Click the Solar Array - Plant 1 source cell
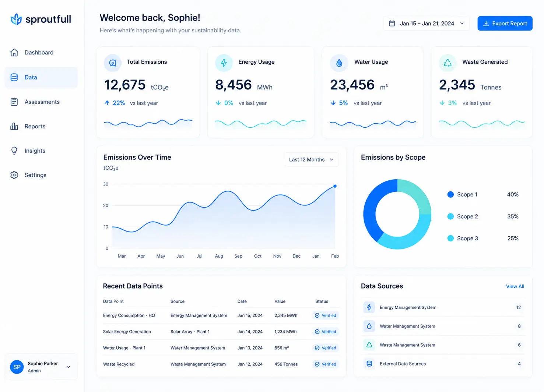The height and width of the screenshot is (392, 544). pos(190,332)
